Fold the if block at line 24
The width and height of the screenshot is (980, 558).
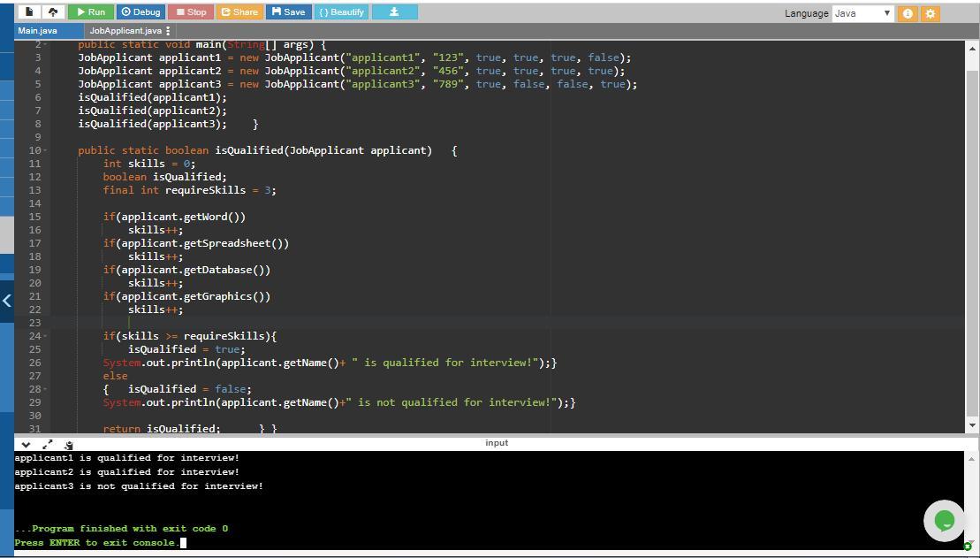46,336
